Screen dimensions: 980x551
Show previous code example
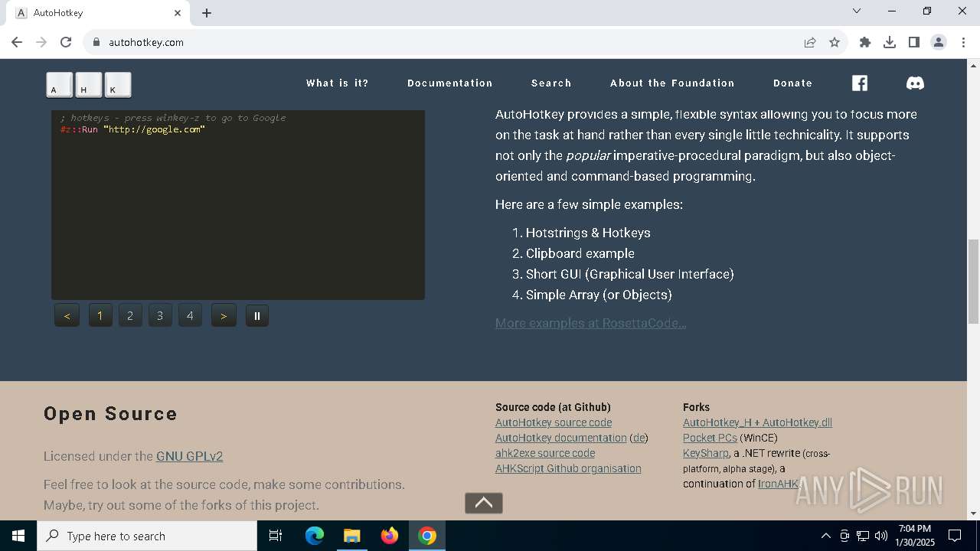click(x=67, y=315)
